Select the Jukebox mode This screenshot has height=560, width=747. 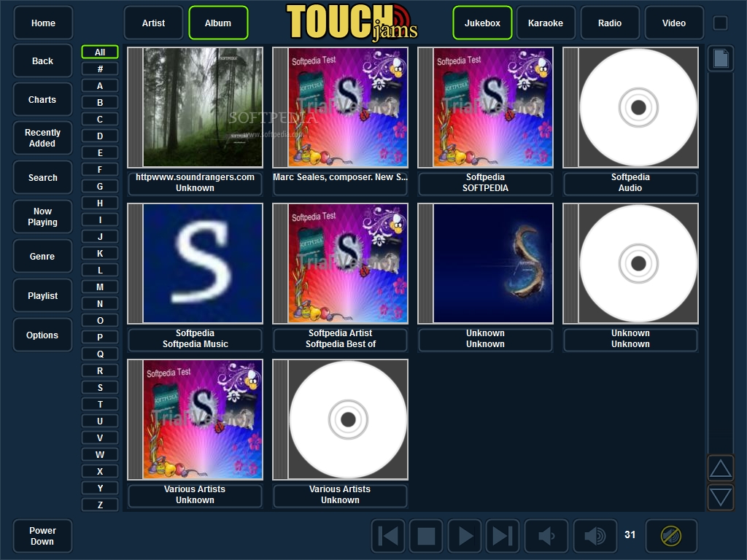coord(482,23)
